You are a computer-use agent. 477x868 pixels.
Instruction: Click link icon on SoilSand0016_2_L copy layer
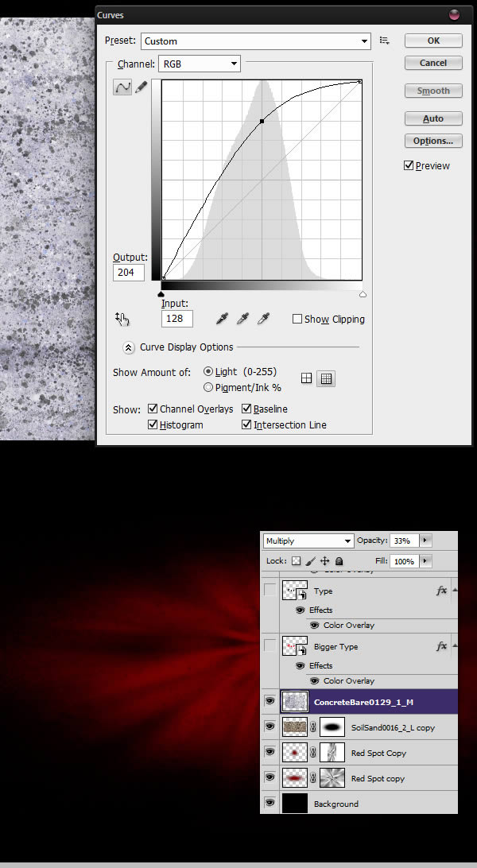pos(313,727)
